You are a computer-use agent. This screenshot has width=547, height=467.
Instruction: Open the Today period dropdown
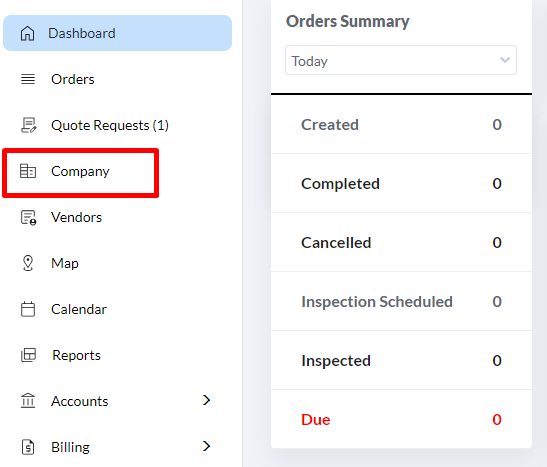coord(401,60)
